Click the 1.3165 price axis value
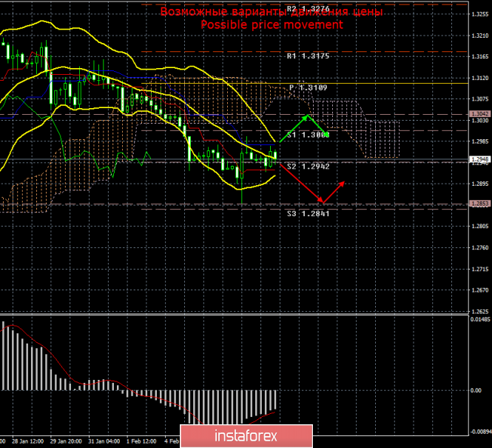The width and height of the screenshot is (492, 448). (x=480, y=57)
